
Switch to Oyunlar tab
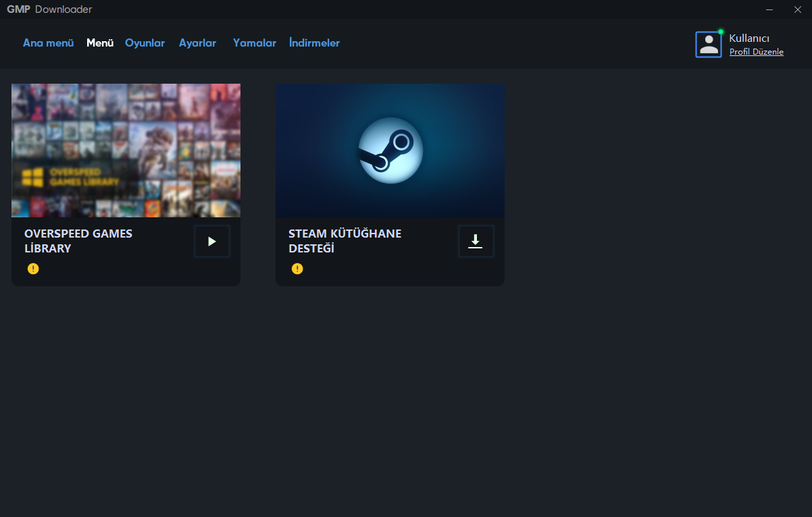point(145,43)
